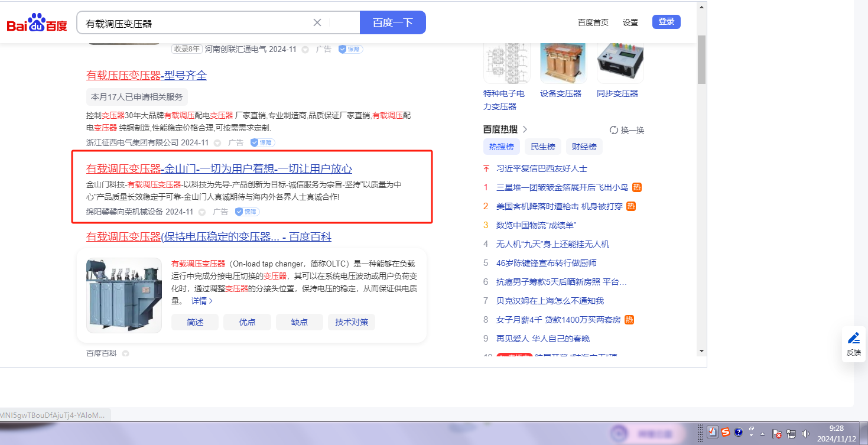Click the Sogou input method tray icon
This screenshot has width=868, height=445.
[x=726, y=433]
